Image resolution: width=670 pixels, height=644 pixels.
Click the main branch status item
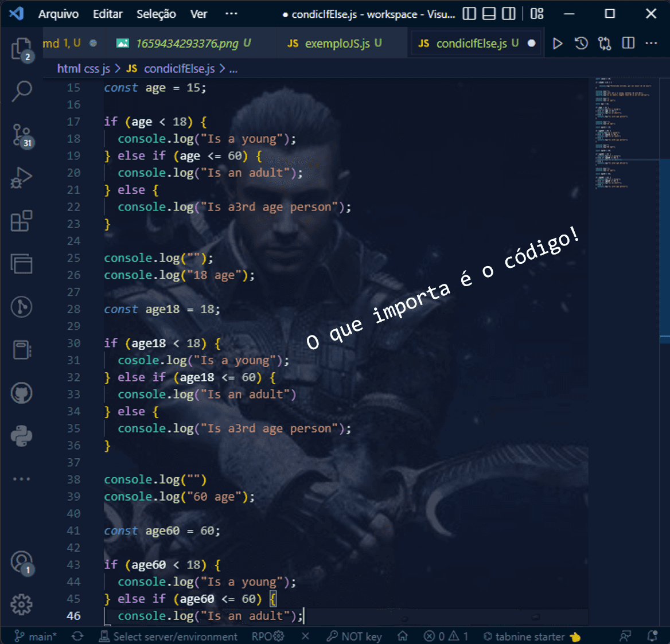pyautogui.click(x=36, y=636)
